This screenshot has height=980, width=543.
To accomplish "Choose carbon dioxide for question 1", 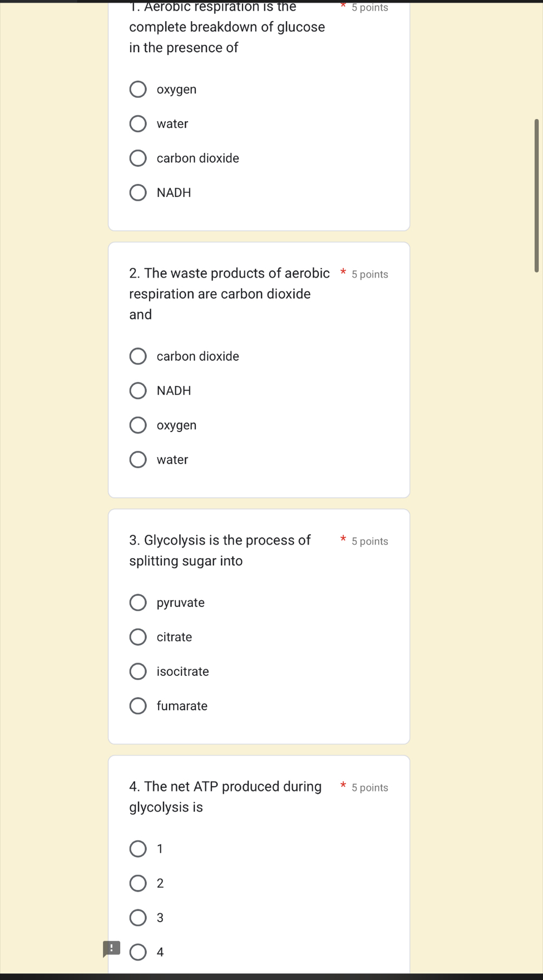I will [138, 158].
